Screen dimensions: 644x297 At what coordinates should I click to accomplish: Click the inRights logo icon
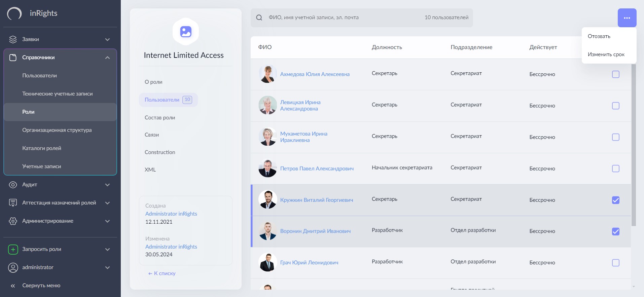[x=14, y=13]
